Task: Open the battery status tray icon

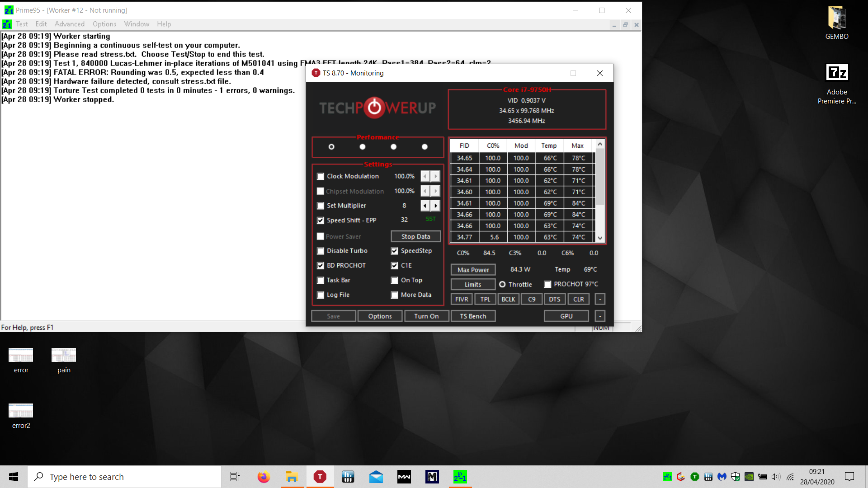Action: point(763,477)
